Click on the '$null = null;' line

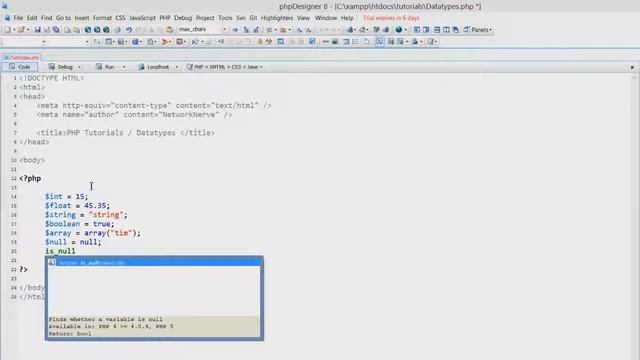pos(73,242)
